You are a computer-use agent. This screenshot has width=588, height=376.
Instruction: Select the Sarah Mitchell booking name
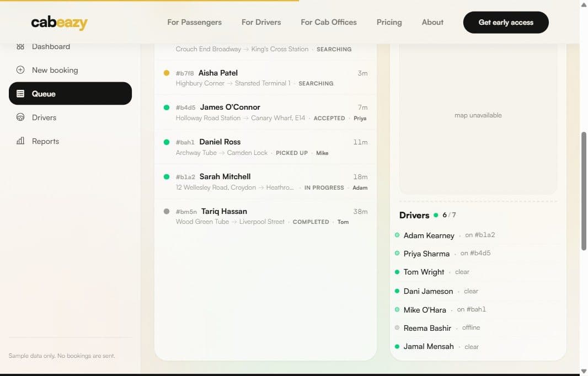(x=225, y=176)
